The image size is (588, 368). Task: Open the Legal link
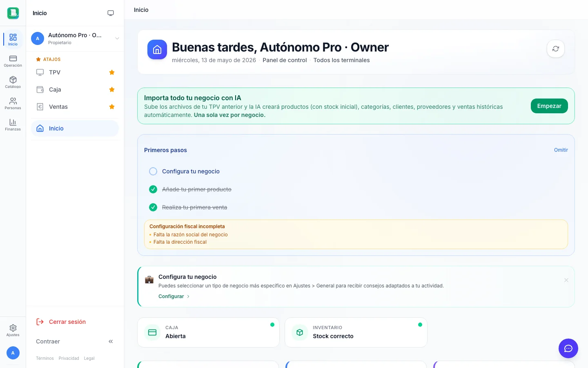(89, 358)
